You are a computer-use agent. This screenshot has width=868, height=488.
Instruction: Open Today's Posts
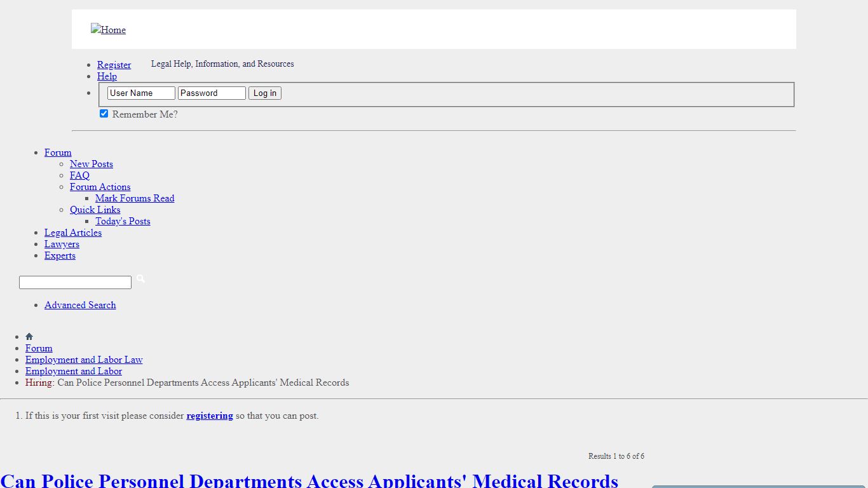click(123, 221)
